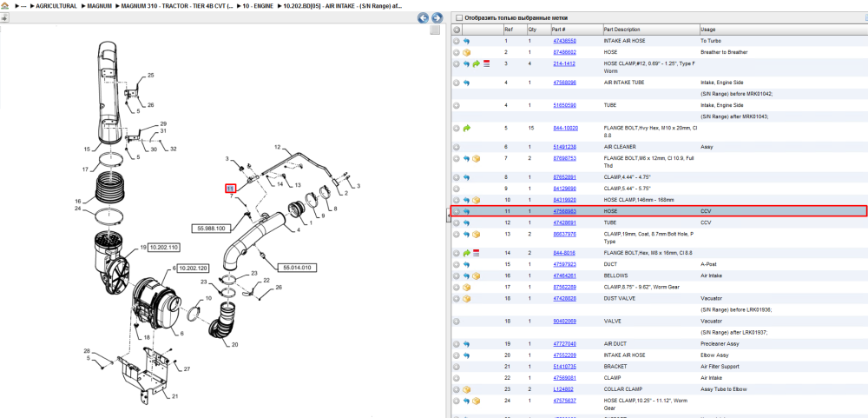Collapse parts panel with splitter arrow
This screenshot has width=868, height=418.
(447, 215)
